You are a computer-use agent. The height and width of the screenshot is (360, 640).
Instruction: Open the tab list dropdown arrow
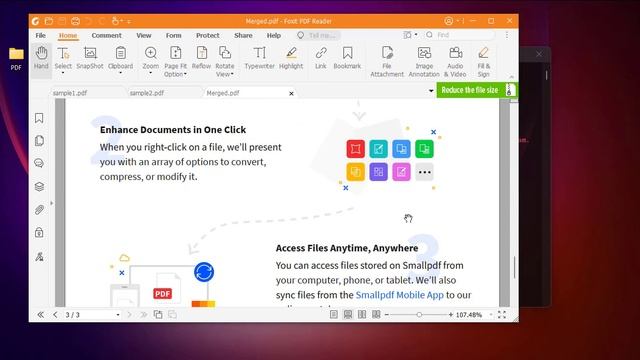point(431,91)
